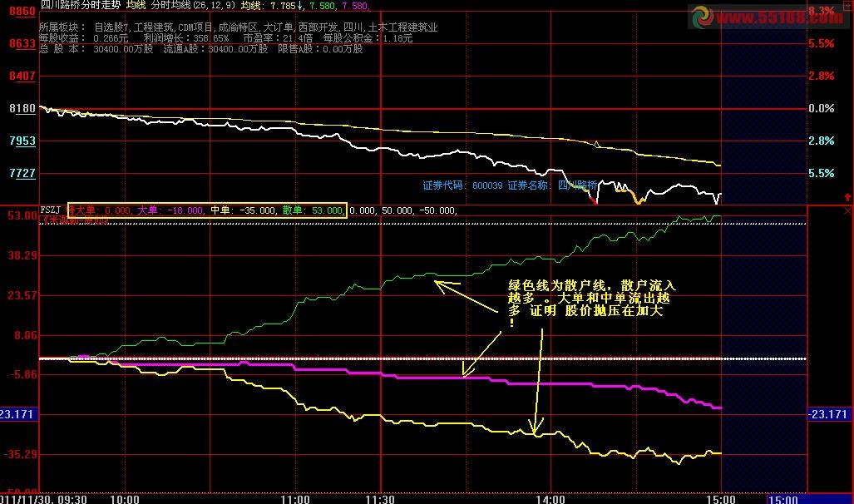Screen dimensions: 854x504
Task: Click the green 7.580 value in the header
Action: 322,6
